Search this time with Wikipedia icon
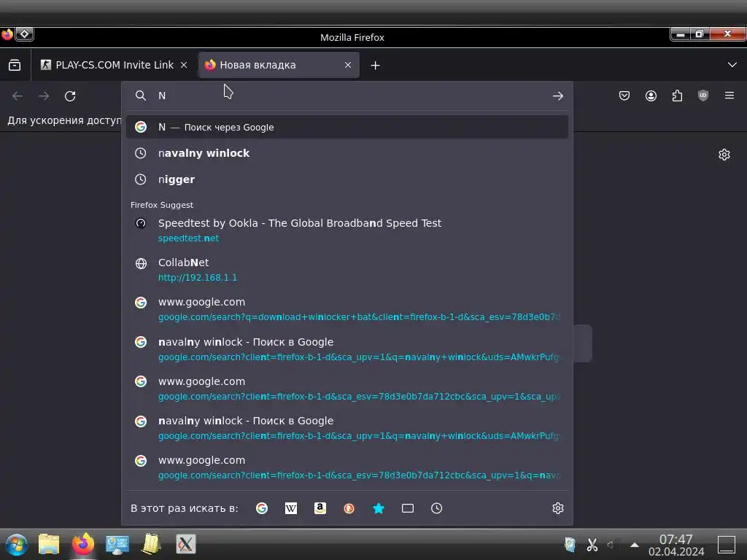The height and width of the screenshot is (560, 747). click(x=290, y=508)
